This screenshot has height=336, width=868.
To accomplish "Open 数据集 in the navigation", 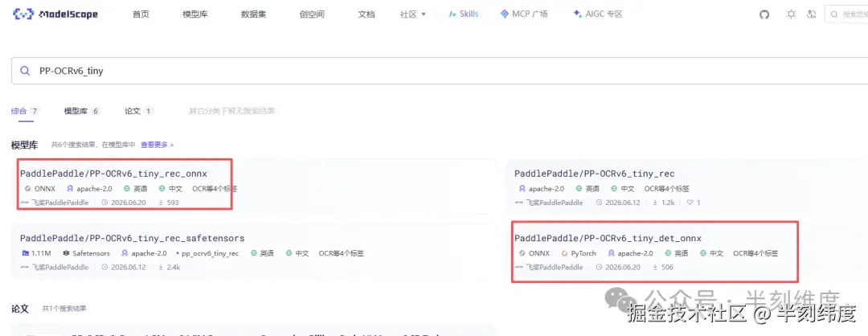I will click(253, 14).
